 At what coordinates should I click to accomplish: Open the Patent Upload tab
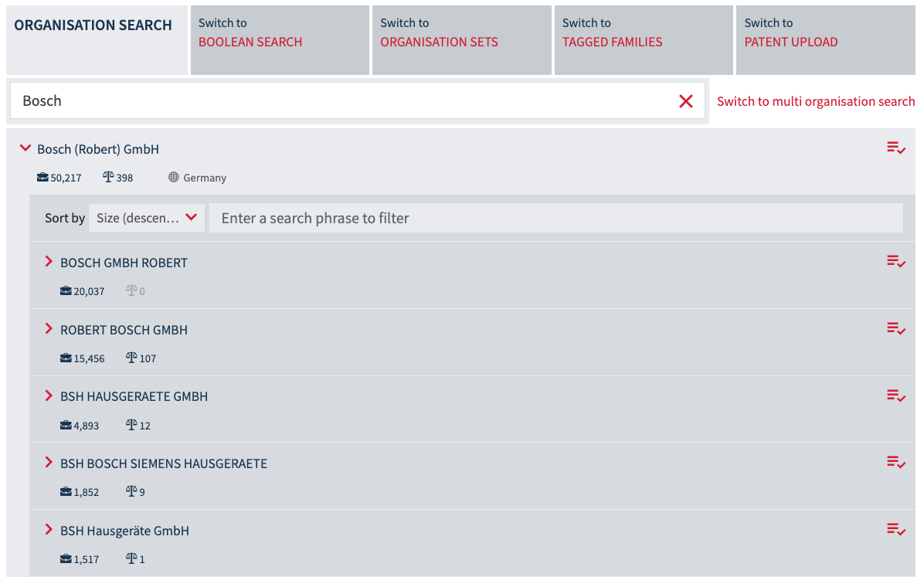pyautogui.click(x=825, y=40)
